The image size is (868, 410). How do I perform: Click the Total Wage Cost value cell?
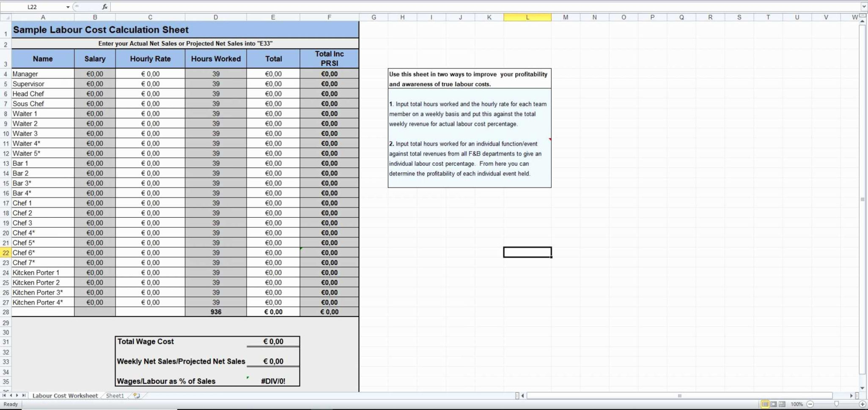(273, 342)
